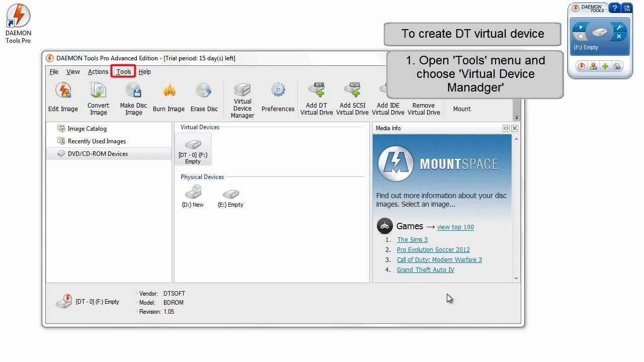644x362 pixels.
Task: Click the drive icon in the gadget
Action: pos(600,32)
